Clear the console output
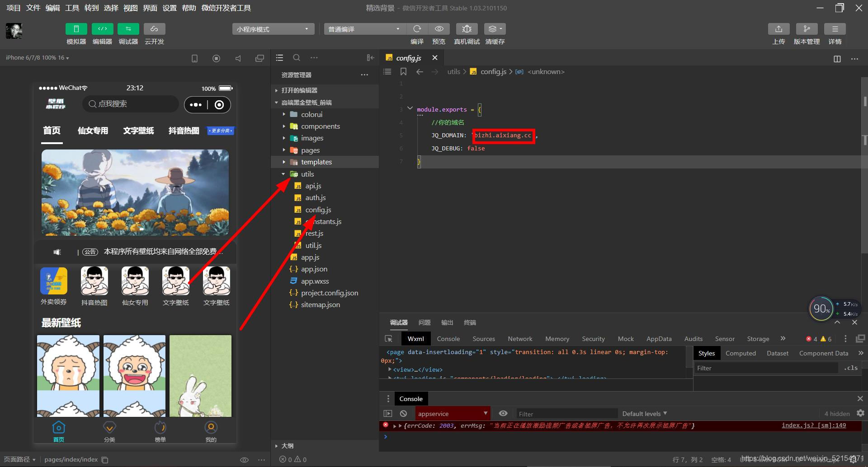 403,413
